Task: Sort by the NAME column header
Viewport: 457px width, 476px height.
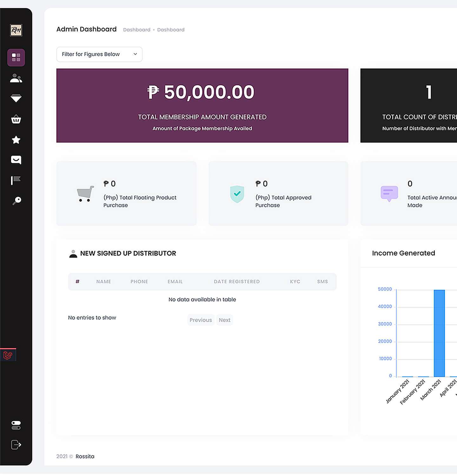Action: 103,281
